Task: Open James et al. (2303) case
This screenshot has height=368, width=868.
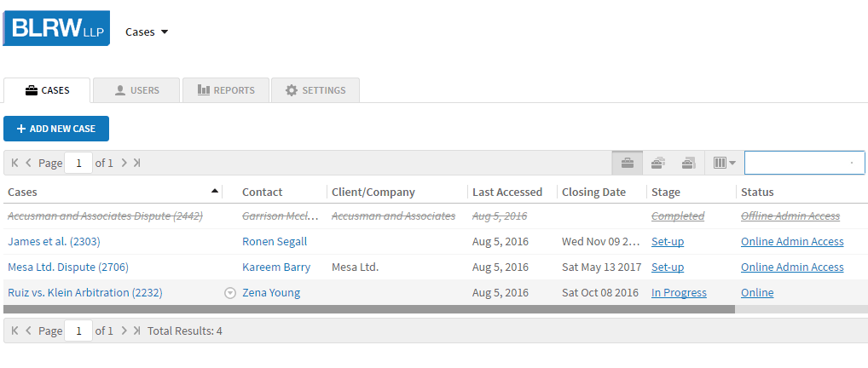Action: point(54,241)
